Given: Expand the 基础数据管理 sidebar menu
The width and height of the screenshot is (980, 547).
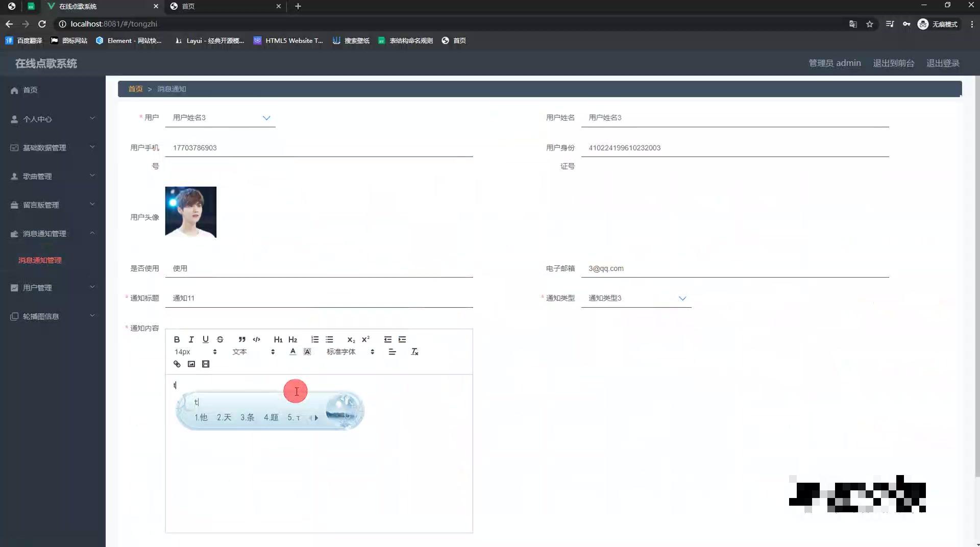Looking at the screenshot, I should tap(53, 147).
